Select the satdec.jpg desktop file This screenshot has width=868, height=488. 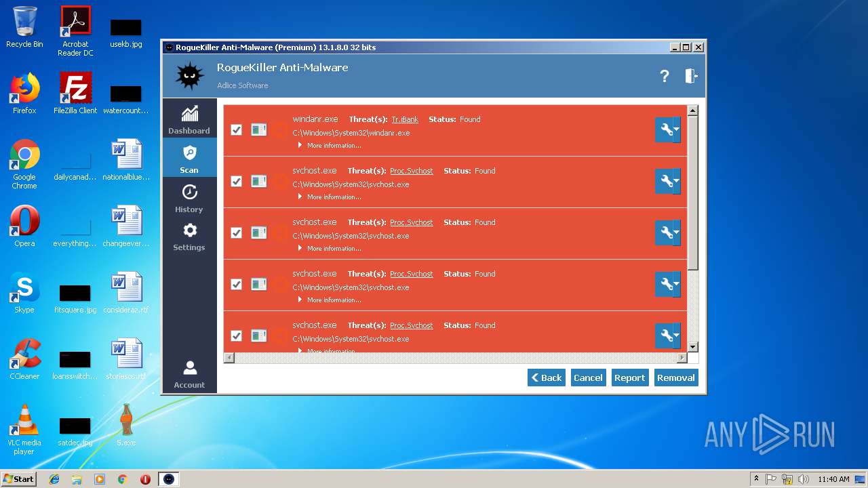(75, 431)
